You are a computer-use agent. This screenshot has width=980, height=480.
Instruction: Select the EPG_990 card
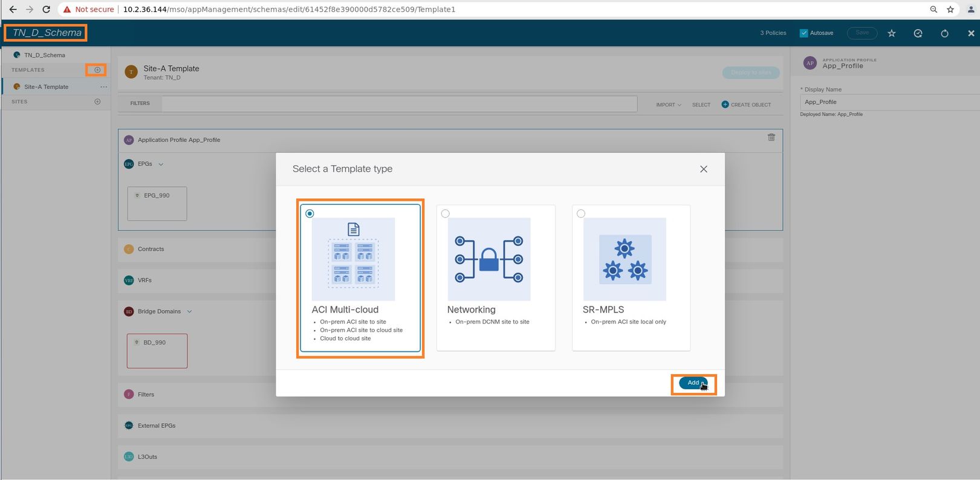pyautogui.click(x=157, y=204)
